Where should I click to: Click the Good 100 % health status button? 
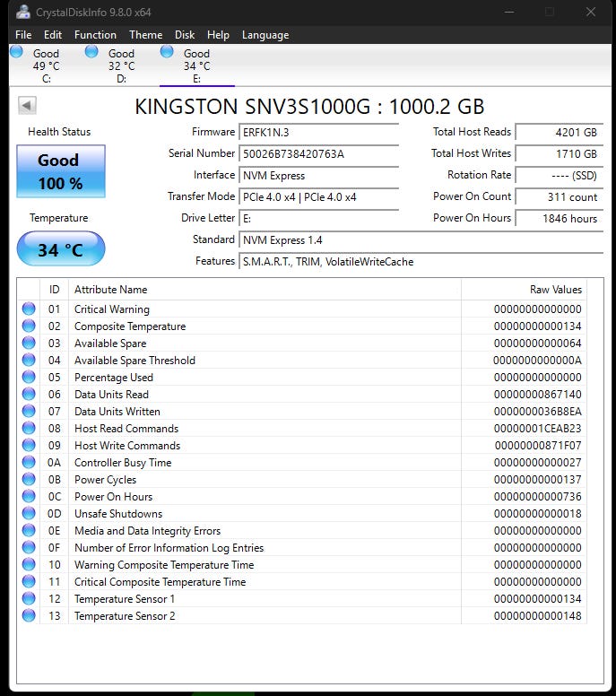61,171
